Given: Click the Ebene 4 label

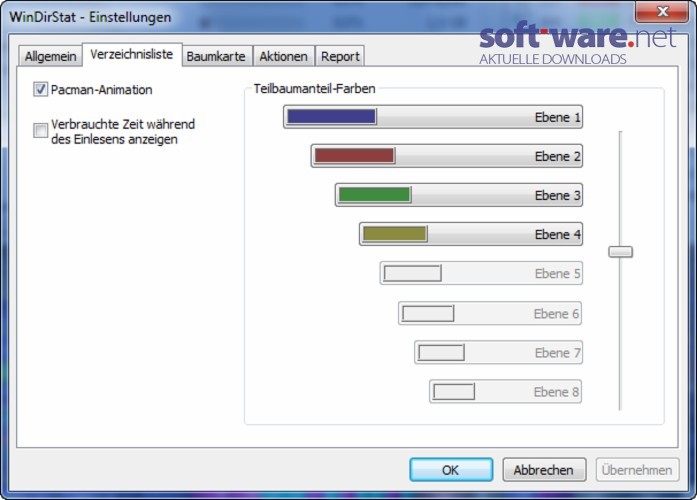Looking at the screenshot, I should tap(557, 235).
